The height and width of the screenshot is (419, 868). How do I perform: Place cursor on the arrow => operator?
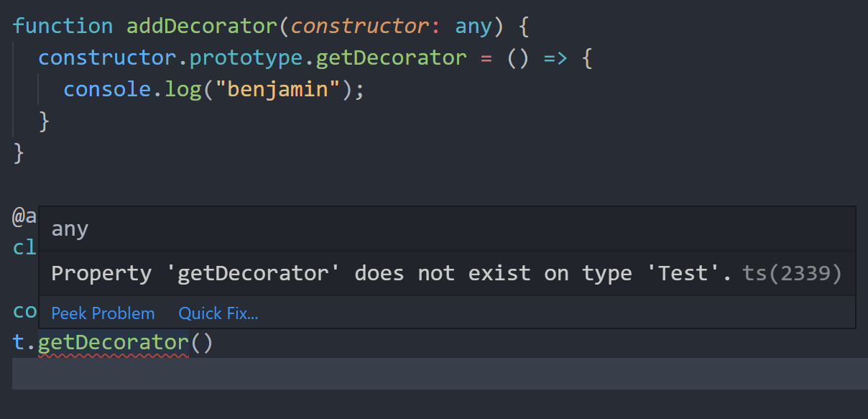point(555,57)
